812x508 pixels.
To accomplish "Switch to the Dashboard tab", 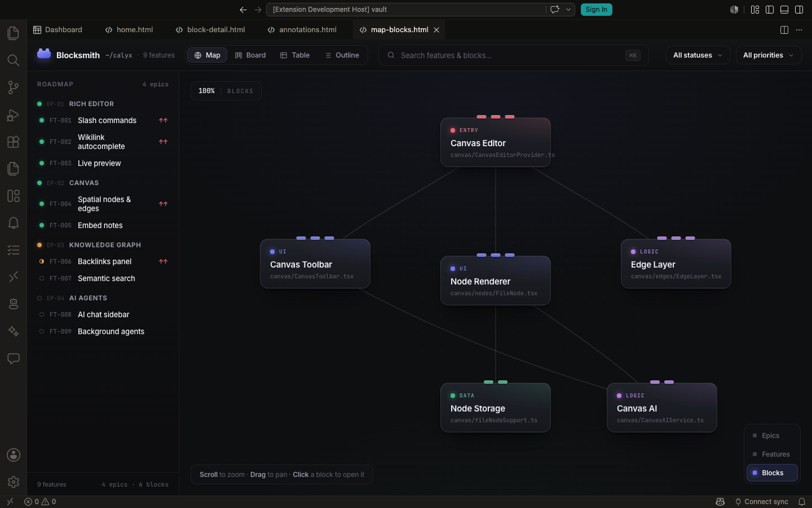I will (58, 30).
